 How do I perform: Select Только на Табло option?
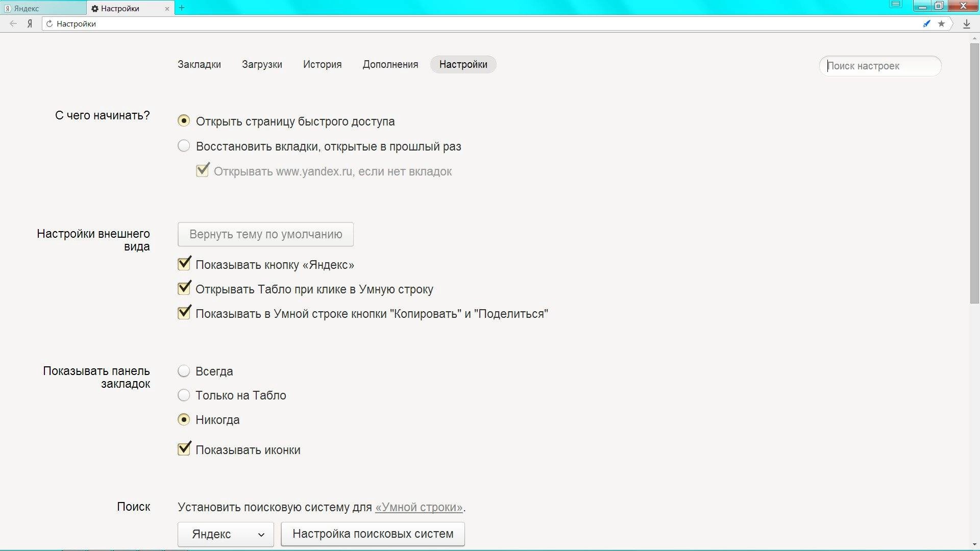pyautogui.click(x=184, y=395)
